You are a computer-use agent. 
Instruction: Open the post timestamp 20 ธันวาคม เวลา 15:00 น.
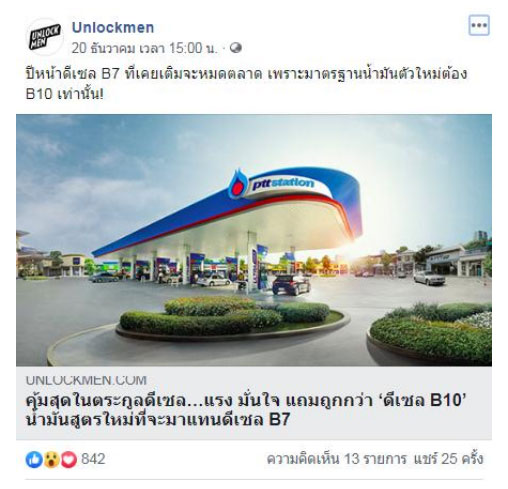point(144,48)
